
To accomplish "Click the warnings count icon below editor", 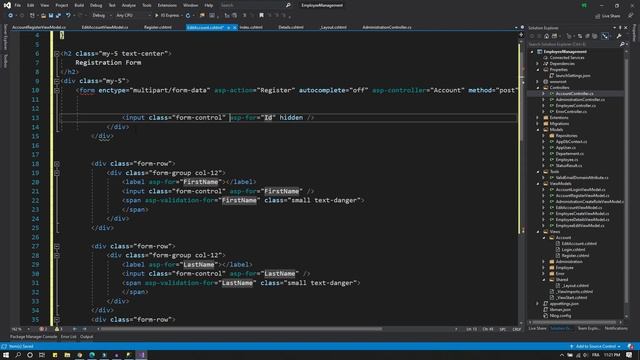I will pyautogui.click(x=58, y=329).
